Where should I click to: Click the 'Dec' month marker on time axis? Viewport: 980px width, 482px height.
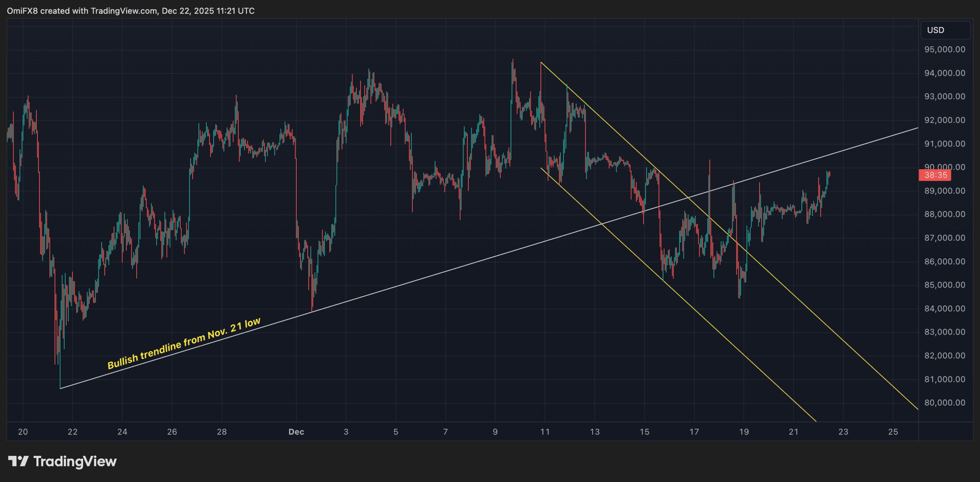pyautogui.click(x=296, y=432)
